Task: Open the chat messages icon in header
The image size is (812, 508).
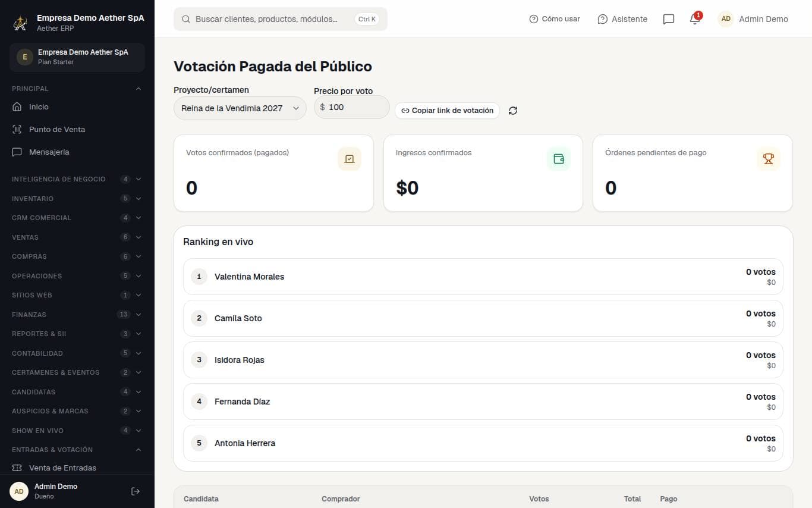Action: click(669, 19)
